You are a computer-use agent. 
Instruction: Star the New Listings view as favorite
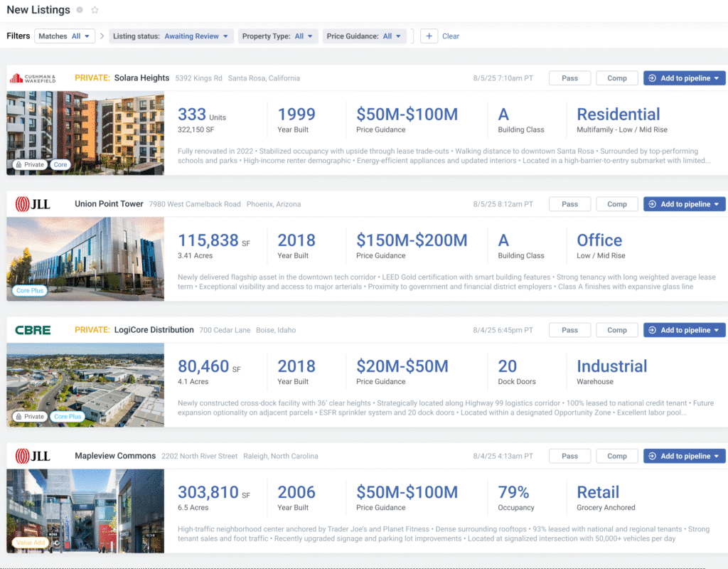click(x=95, y=10)
